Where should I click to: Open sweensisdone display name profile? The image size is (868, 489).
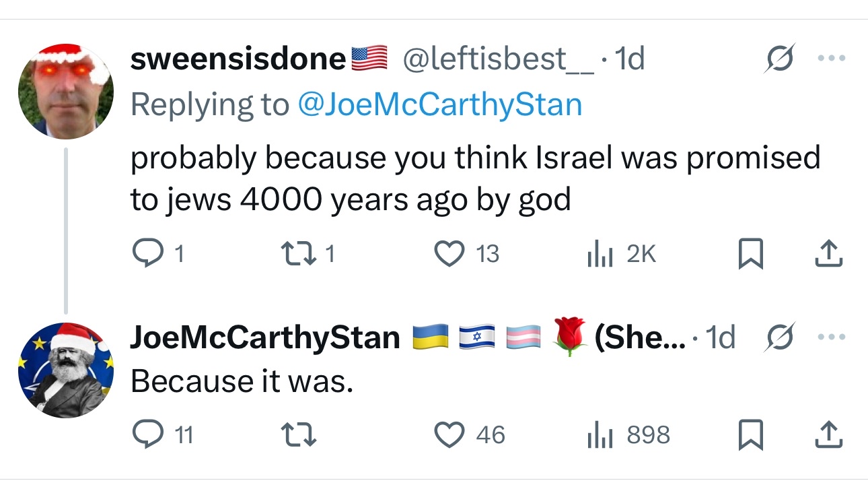tap(238, 59)
